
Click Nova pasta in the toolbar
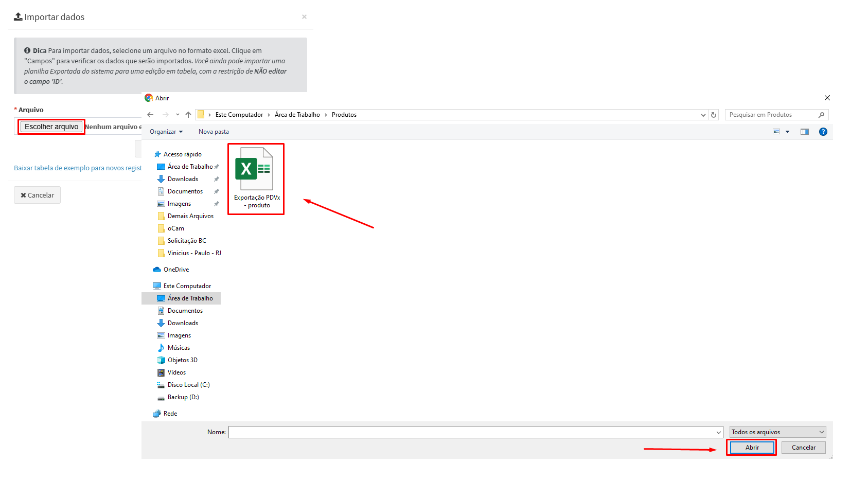click(x=214, y=132)
